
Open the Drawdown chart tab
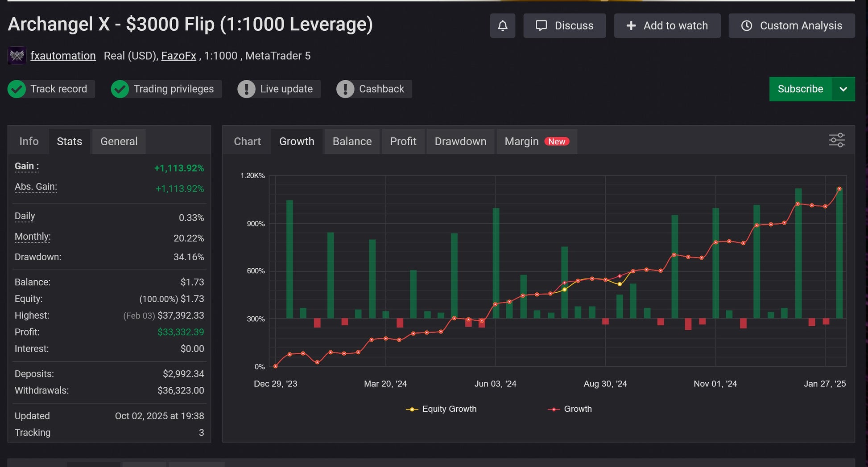[460, 141]
